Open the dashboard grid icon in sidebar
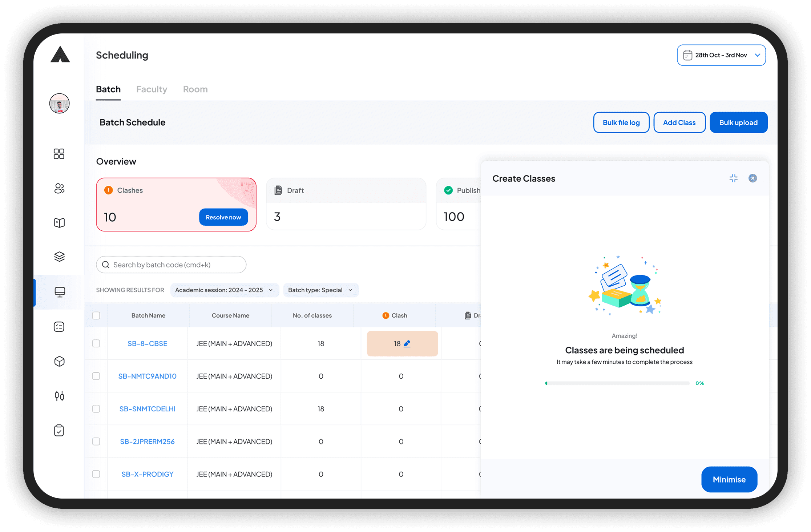 [x=59, y=154]
